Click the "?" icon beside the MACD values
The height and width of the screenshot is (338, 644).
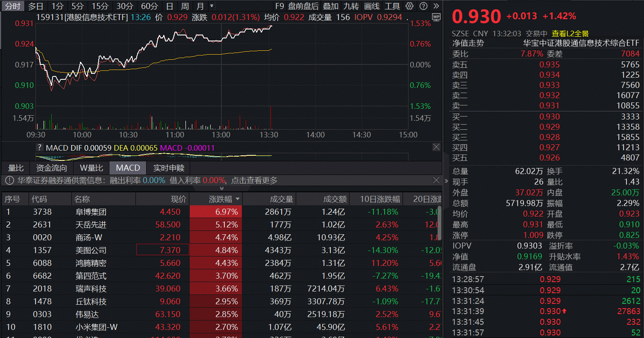point(39,147)
